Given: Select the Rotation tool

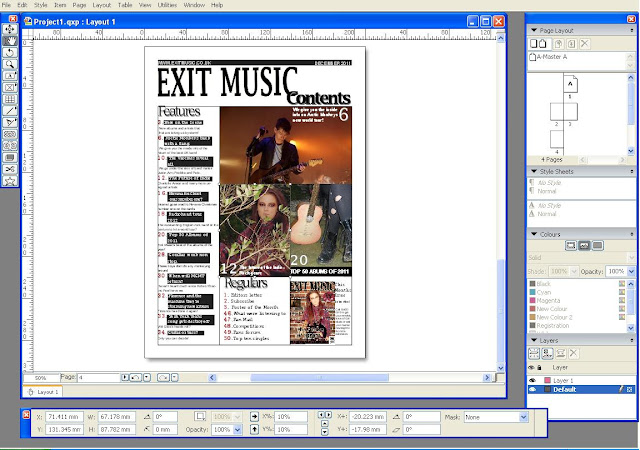Looking at the screenshot, I should tap(10, 53).
